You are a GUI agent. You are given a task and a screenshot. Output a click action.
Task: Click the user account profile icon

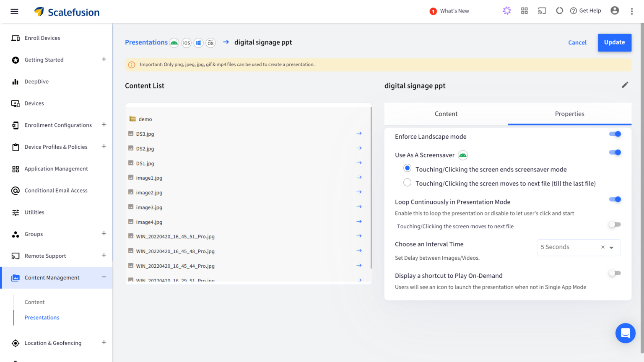coord(615,11)
